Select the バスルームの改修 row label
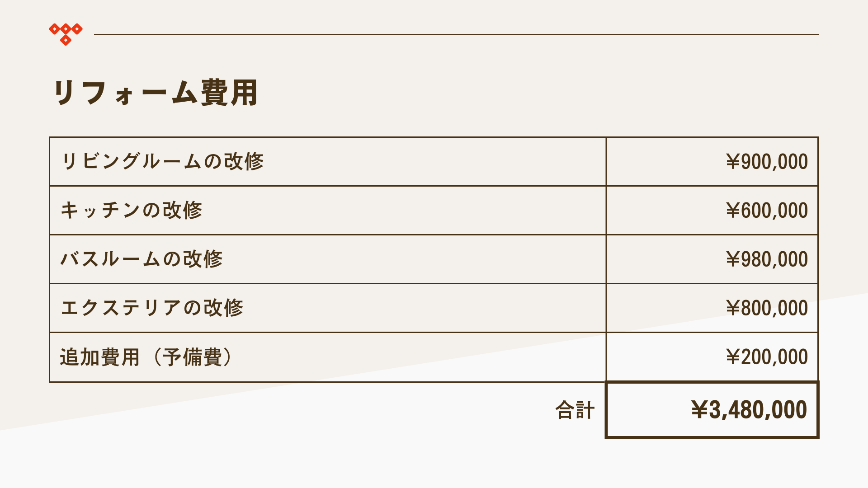The width and height of the screenshot is (868, 488). click(142, 259)
